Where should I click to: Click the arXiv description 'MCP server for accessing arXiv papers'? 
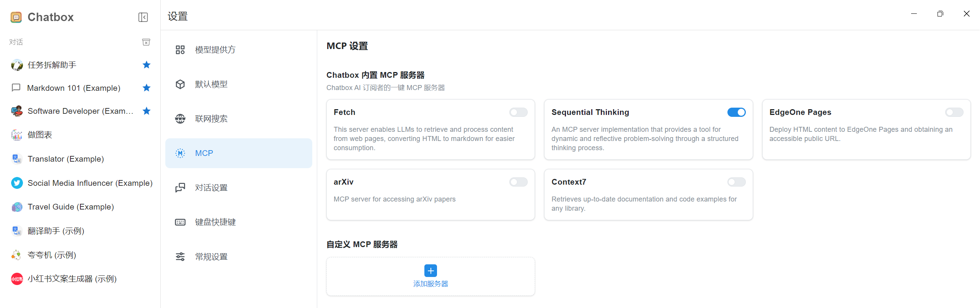395,199
